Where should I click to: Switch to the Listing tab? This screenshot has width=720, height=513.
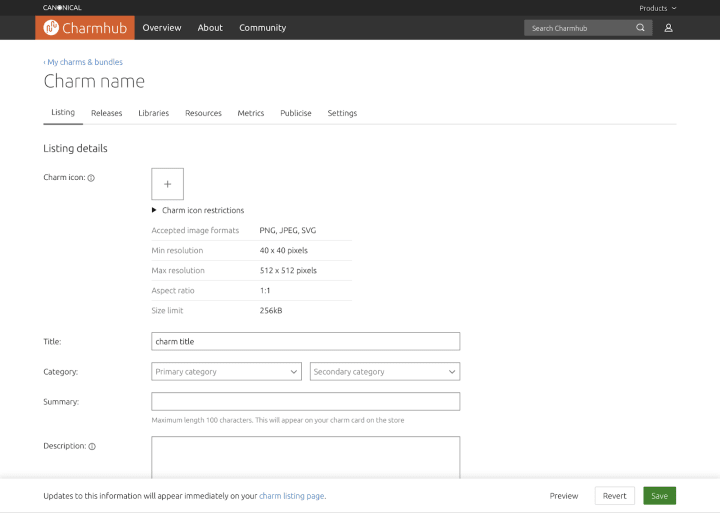pyautogui.click(x=63, y=113)
